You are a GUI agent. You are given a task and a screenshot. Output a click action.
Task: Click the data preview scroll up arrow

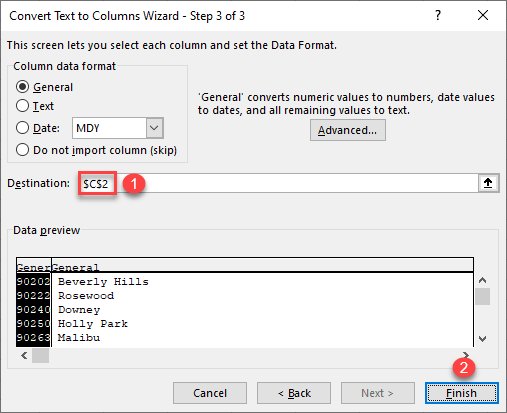pyautogui.click(x=482, y=280)
